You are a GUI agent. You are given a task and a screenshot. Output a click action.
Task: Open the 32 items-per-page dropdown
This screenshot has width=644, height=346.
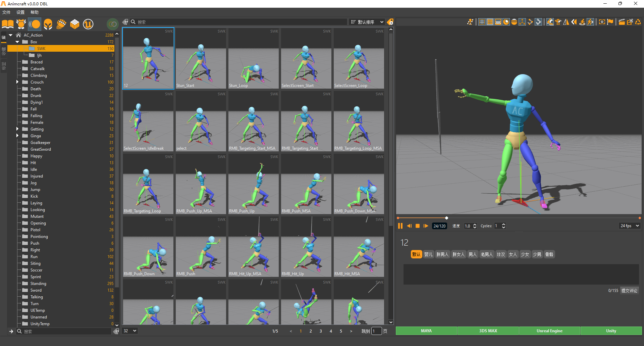[x=130, y=331]
